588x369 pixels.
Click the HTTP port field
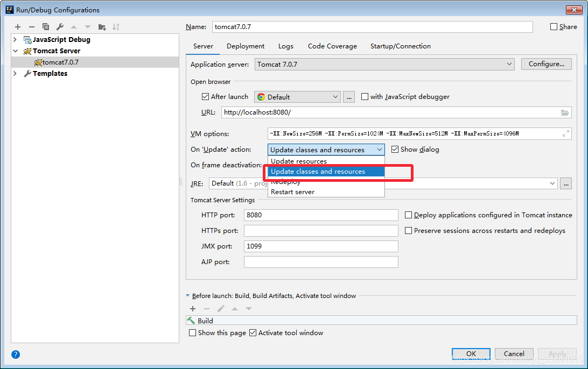tap(321, 215)
